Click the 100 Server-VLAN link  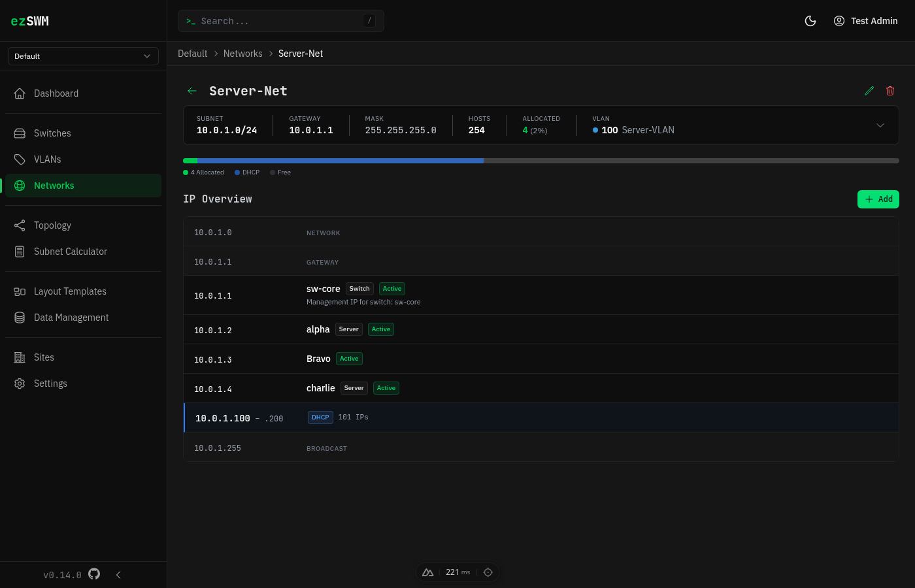(633, 130)
